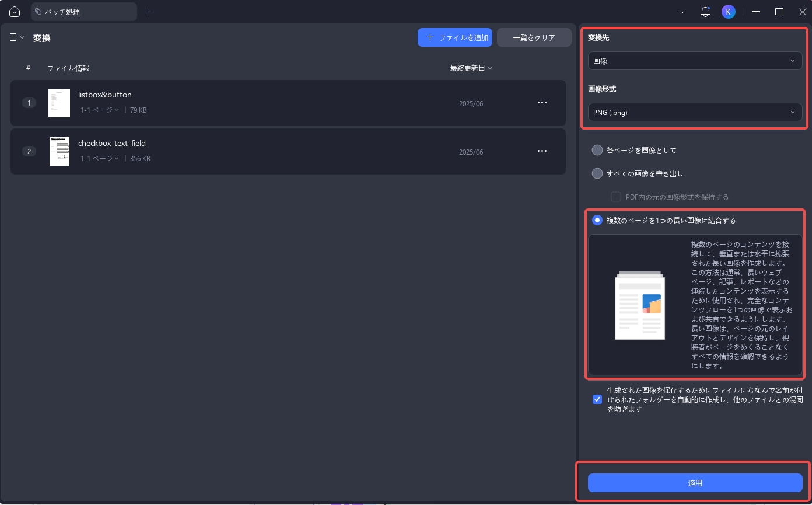The height and width of the screenshot is (505, 812).
Task: Click row number 2 badge
Action: [x=29, y=151]
